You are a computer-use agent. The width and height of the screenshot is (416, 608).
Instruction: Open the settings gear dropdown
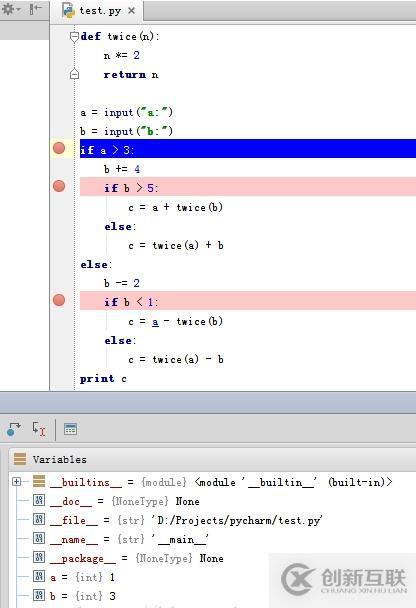(11, 9)
